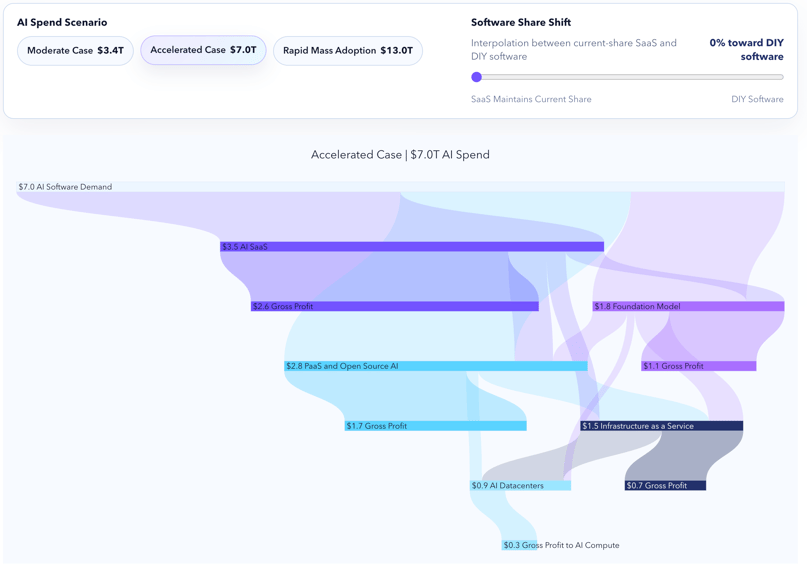Click the $1.7 Gross Profit node
This screenshot has width=807, height=572.
[x=435, y=426]
